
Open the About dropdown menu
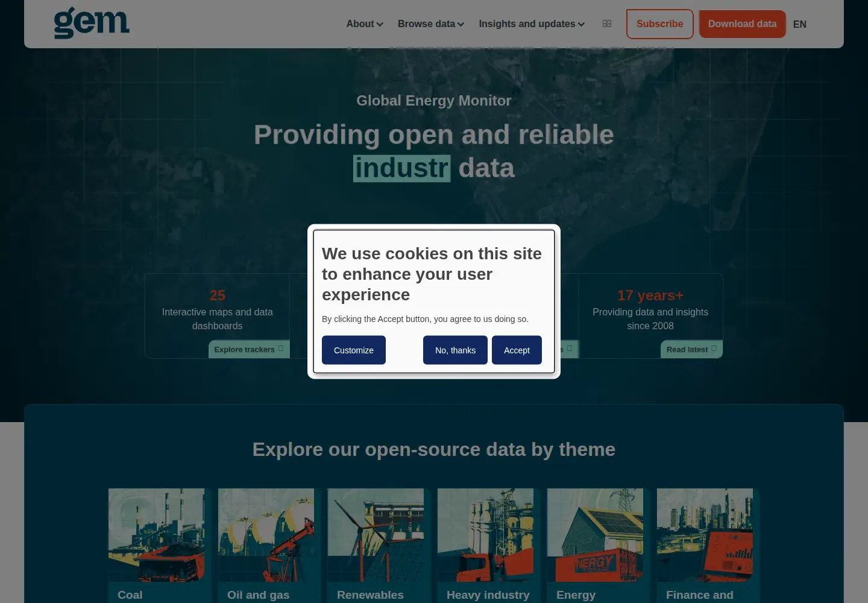click(x=364, y=24)
